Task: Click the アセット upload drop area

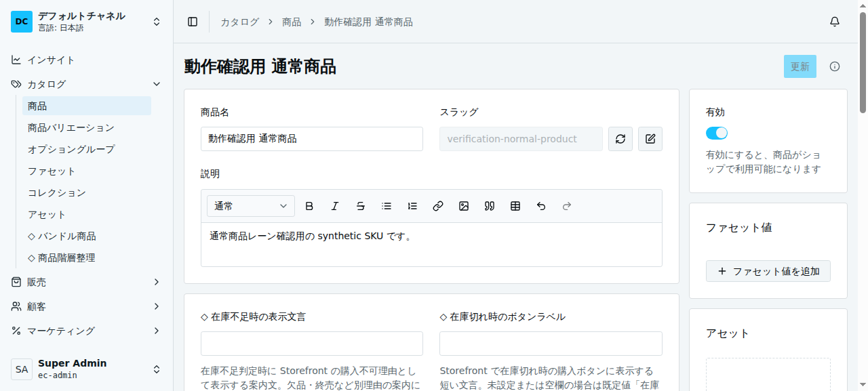Action: pyautogui.click(x=768, y=375)
